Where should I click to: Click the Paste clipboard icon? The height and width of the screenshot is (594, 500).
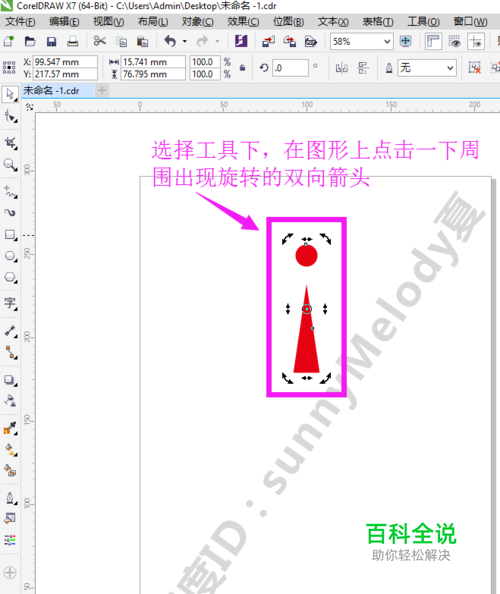[x=143, y=41]
